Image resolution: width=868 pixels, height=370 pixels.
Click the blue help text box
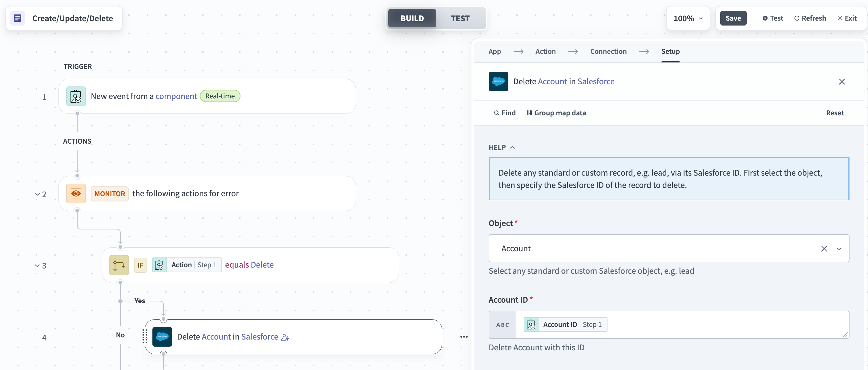[668, 179]
